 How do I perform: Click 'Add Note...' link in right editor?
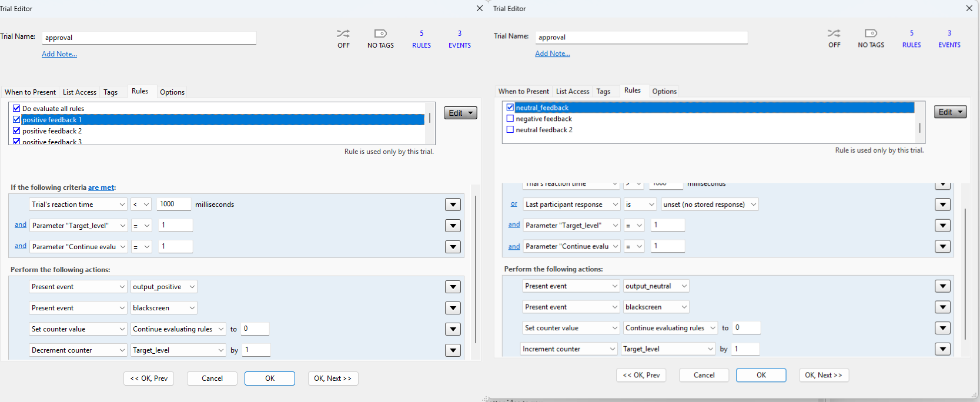point(552,53)
